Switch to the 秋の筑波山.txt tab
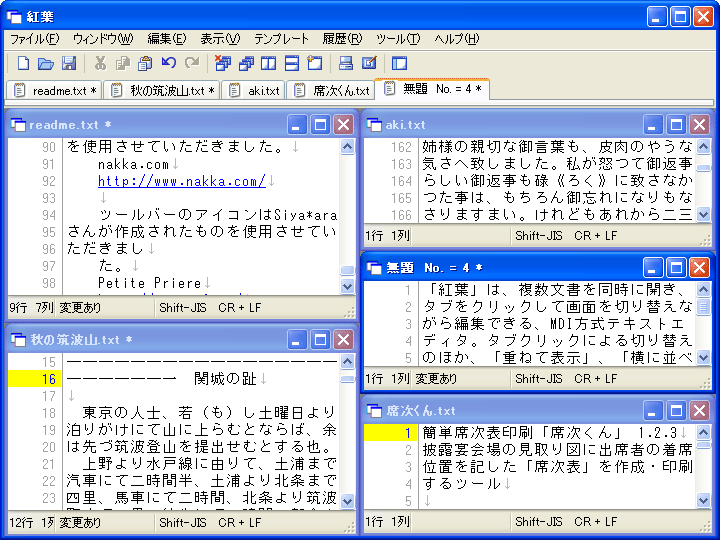This screenshot has height=540, width=720. tap(163, 90)
